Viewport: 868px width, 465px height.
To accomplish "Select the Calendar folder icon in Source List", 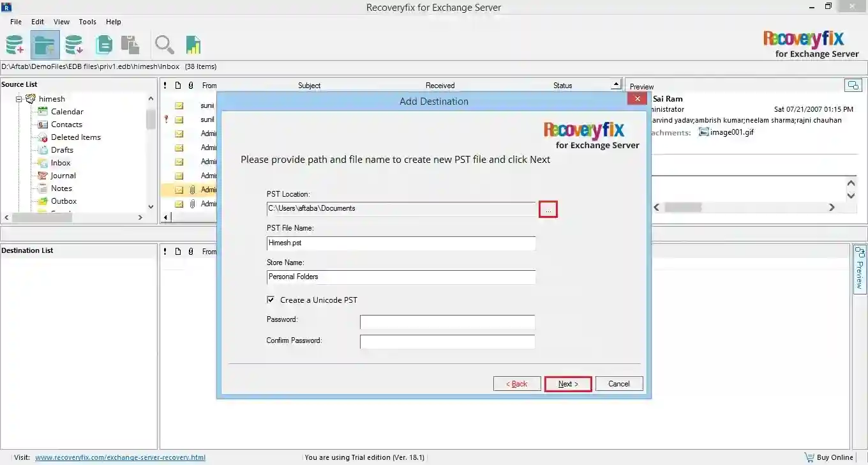I will pyautogui.click(x=43, y=112).
